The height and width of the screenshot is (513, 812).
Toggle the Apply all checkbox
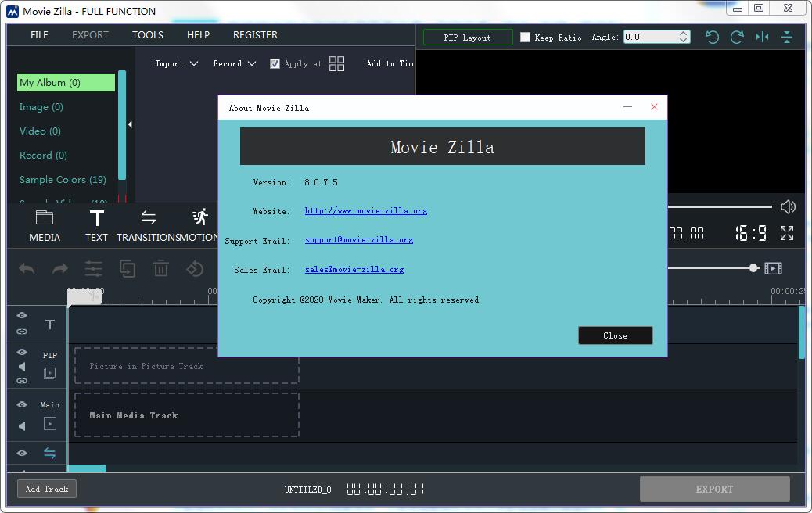pos(275,63)
